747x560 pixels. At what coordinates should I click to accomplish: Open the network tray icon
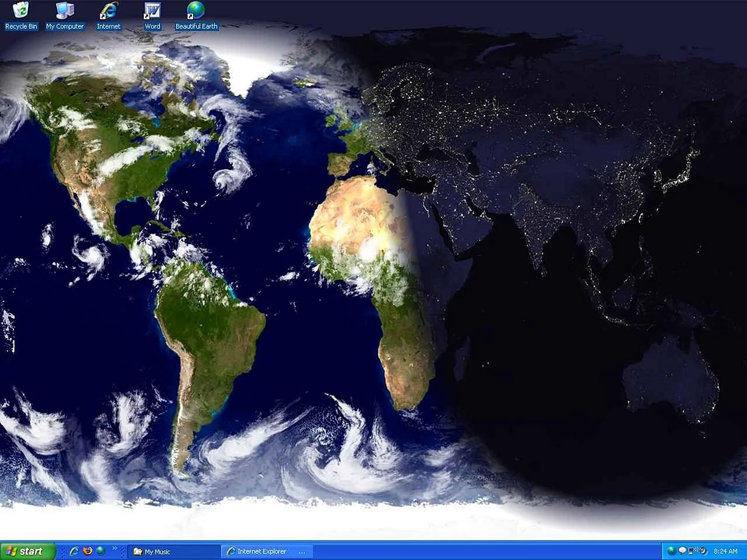[670, 551]
